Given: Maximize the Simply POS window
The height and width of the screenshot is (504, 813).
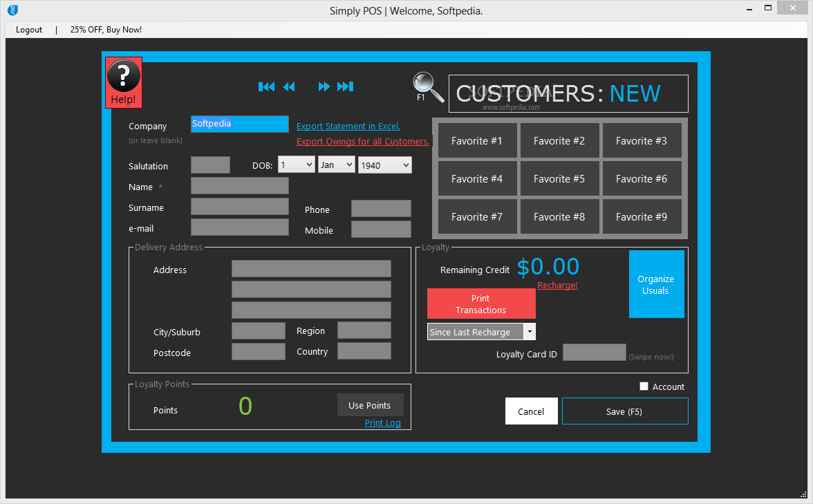Looking at the screenshot, I should (768, 8).
